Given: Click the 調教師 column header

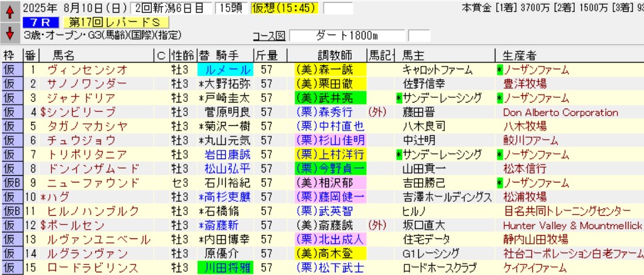Looking at the screenshot, I should click(x=330, y=55).
